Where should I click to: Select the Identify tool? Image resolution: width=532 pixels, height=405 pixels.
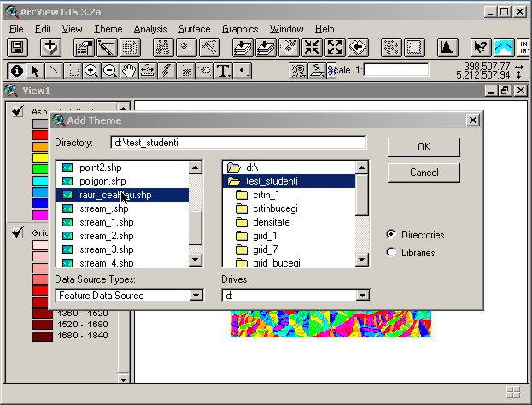[16, 71]
